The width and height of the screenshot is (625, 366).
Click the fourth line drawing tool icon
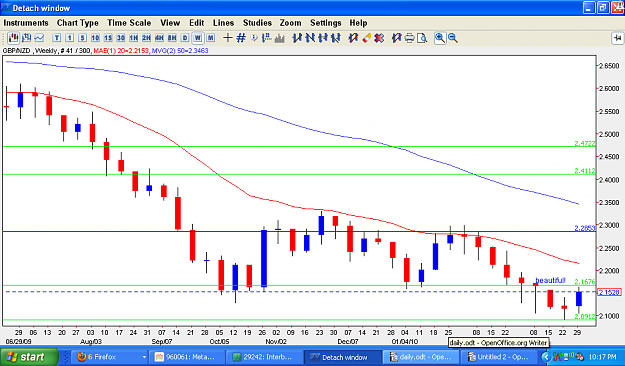point(336,38)
